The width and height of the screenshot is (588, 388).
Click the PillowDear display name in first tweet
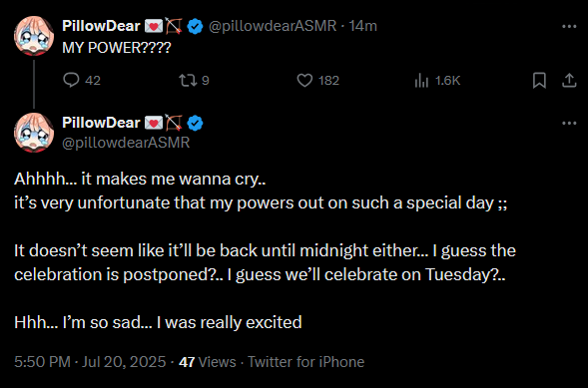click(x=101, y=26)
